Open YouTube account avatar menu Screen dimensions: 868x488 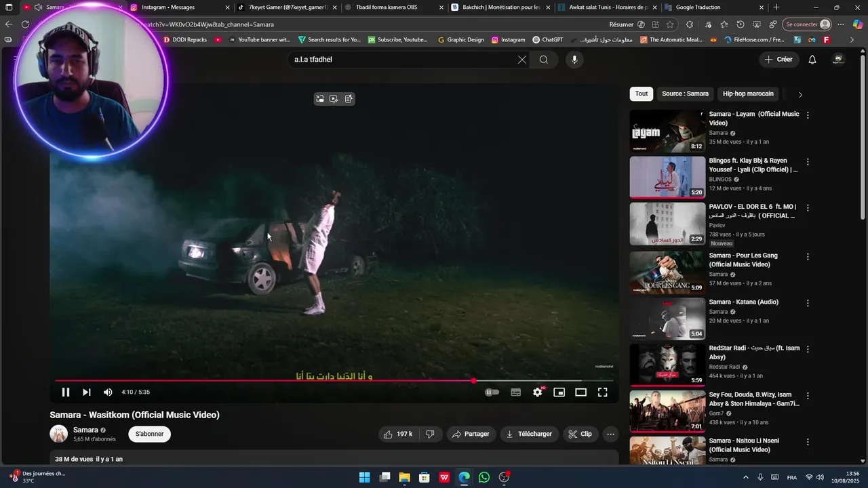838,60
